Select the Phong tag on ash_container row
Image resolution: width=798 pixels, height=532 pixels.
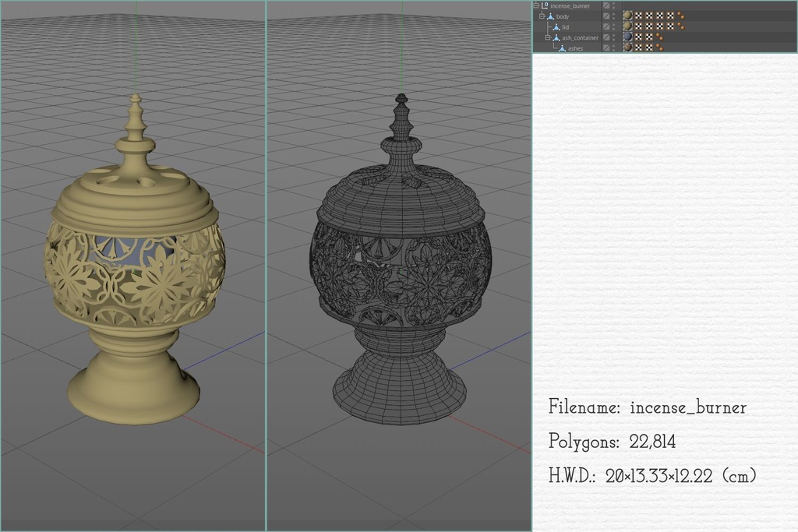pyautogui.click(x=659, y=37)
